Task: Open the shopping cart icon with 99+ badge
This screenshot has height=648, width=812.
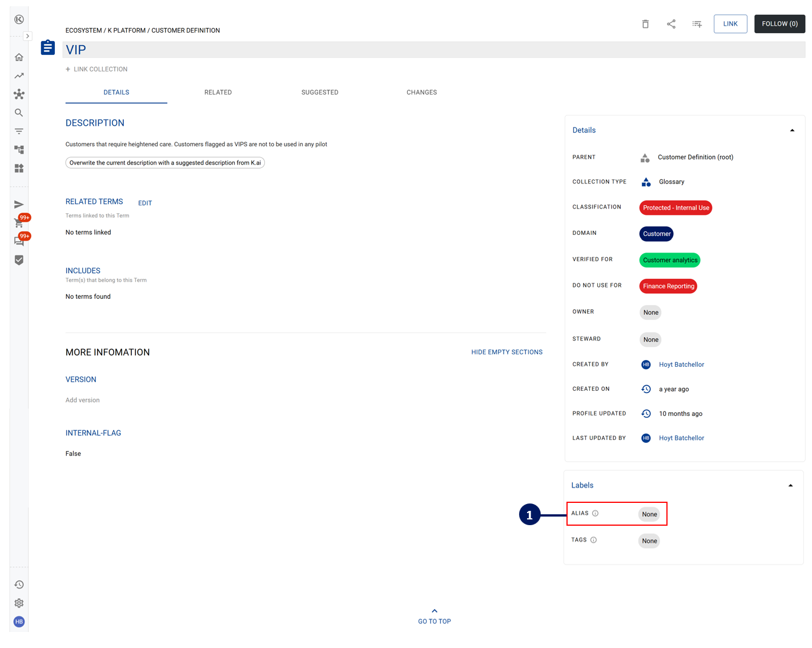Action: pos(19,223)
